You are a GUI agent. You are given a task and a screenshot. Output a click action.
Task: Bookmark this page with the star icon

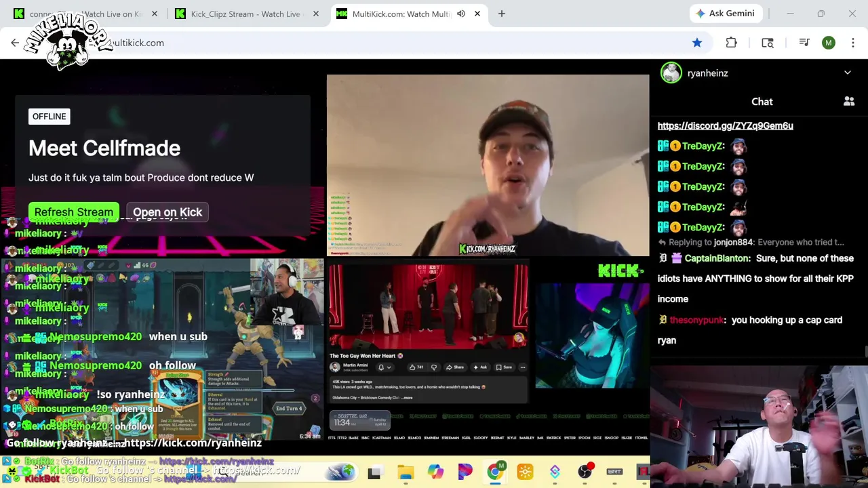tap(697, 43)
